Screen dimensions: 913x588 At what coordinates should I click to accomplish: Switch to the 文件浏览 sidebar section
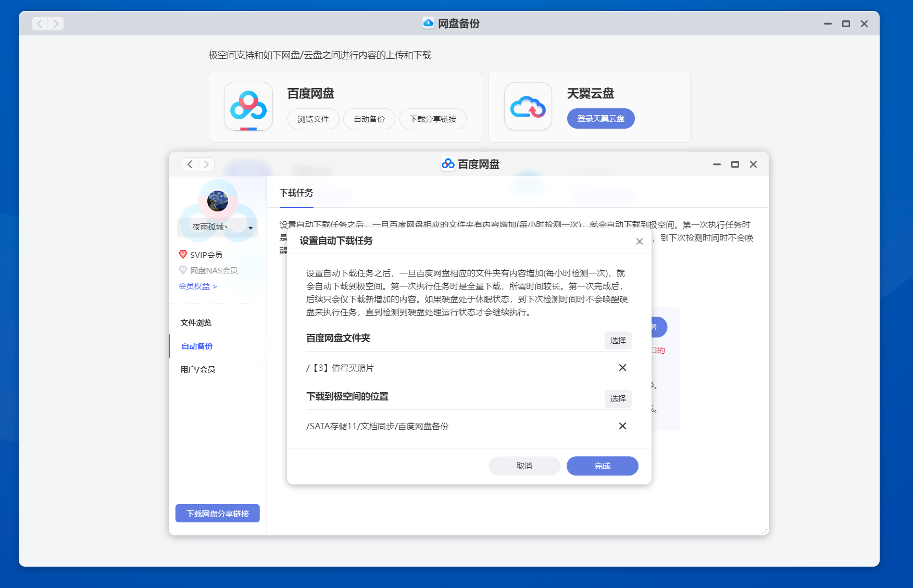(x=195, y=322)
